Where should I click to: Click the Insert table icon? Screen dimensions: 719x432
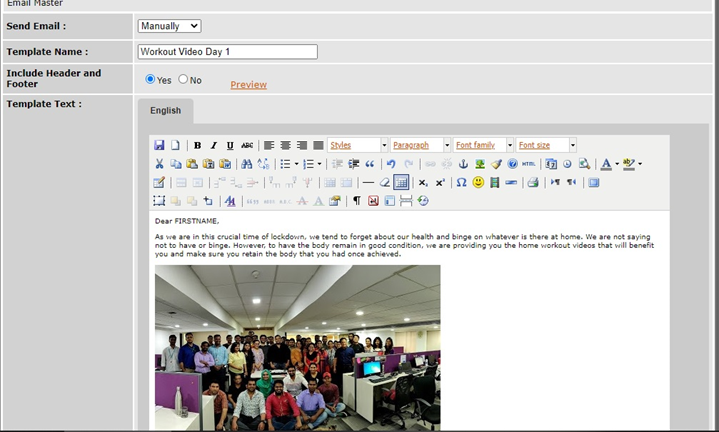[x=159, y=183]
